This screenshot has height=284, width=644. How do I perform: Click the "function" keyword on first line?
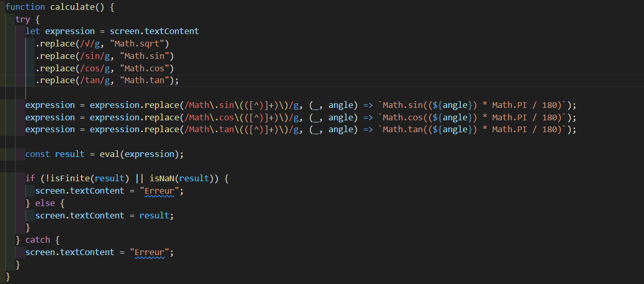(25, 7)
